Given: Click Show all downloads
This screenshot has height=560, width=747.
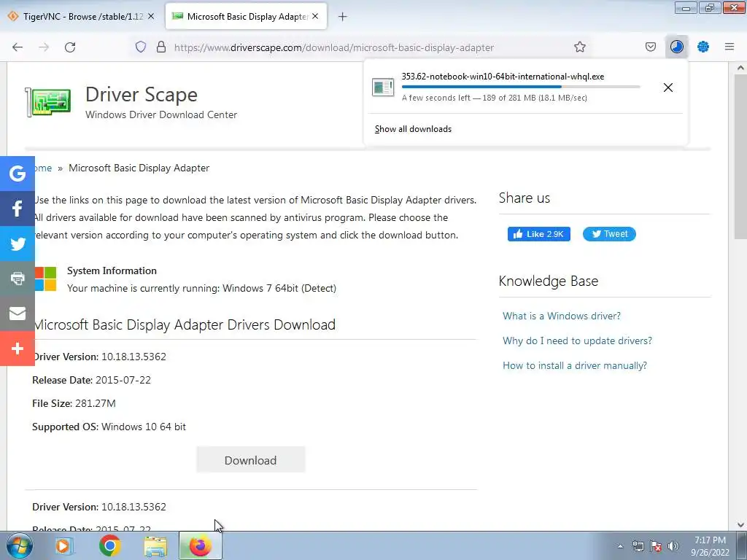Looking at the screenshot, I should pyautogui.click(x=413, y=129).
